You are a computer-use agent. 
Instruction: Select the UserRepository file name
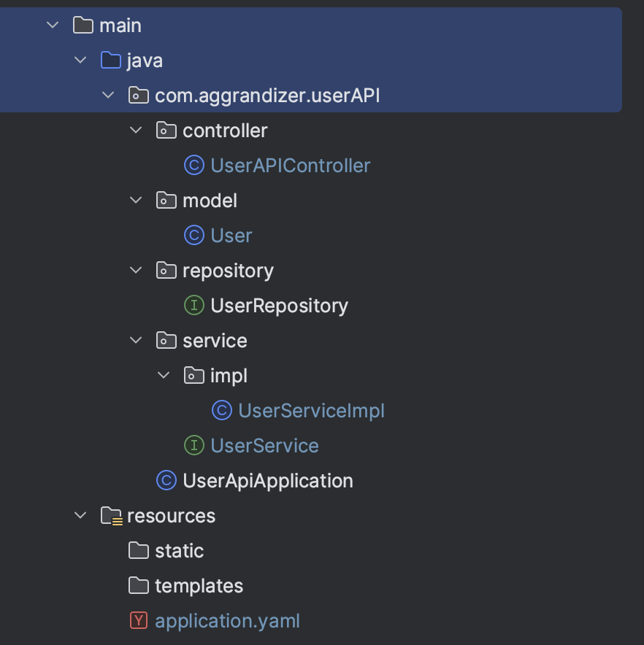279,306
